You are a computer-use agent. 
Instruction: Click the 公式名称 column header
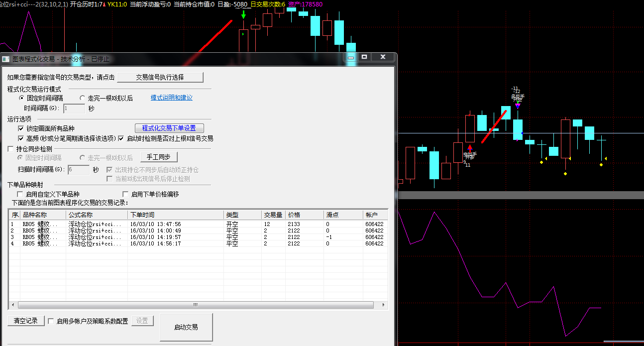[97, 215]
